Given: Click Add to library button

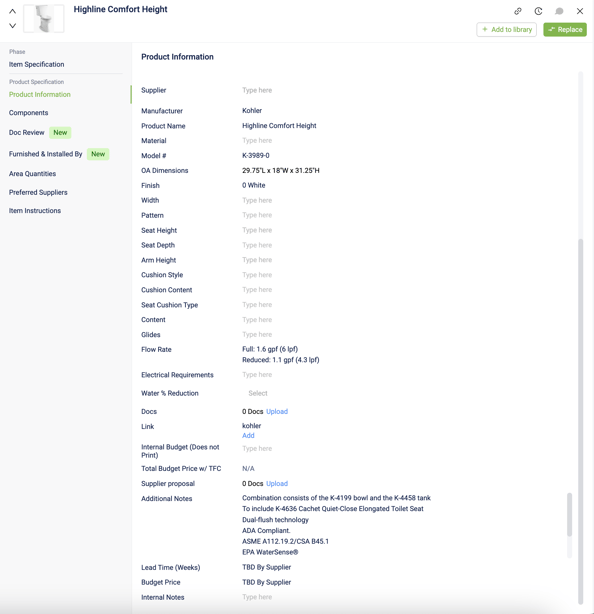Looking at the screenshot, I should click(507, 29).
